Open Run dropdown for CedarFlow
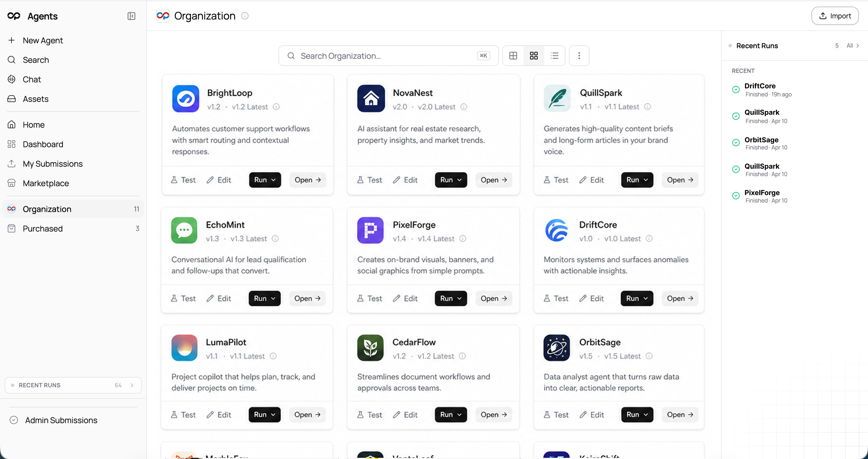 click(x=451, y=415)
